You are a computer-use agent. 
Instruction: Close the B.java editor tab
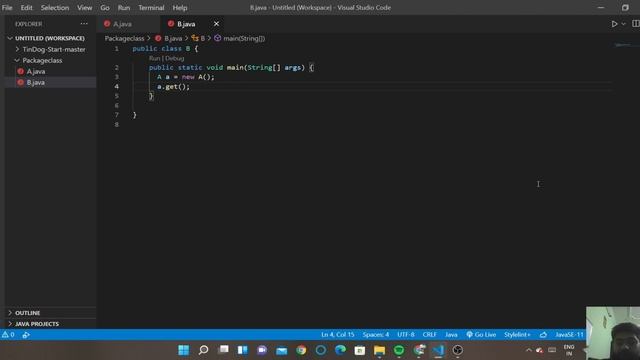click(216, 24)
